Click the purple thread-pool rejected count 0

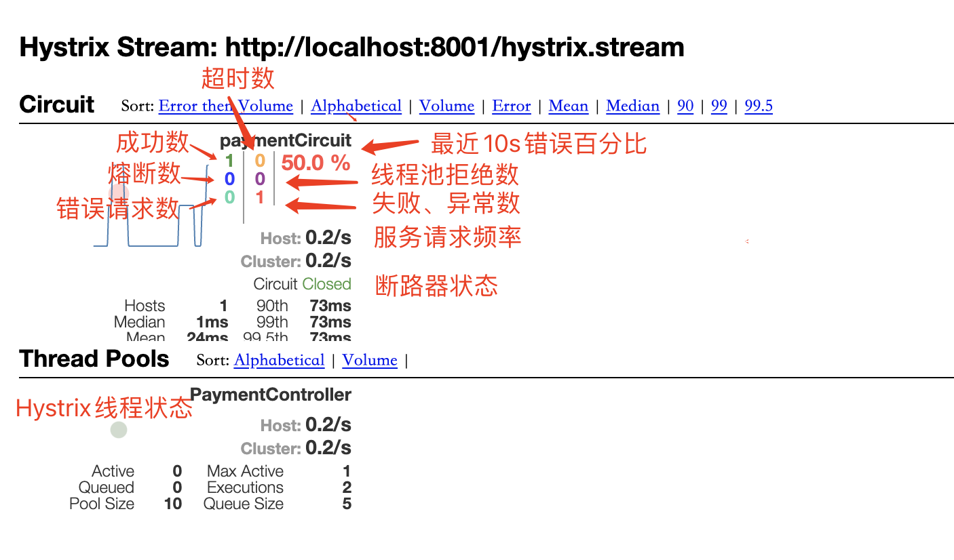point(260,179)
